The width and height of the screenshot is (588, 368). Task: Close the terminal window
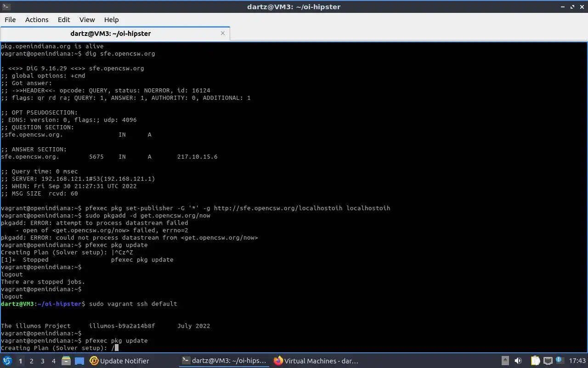582,7
